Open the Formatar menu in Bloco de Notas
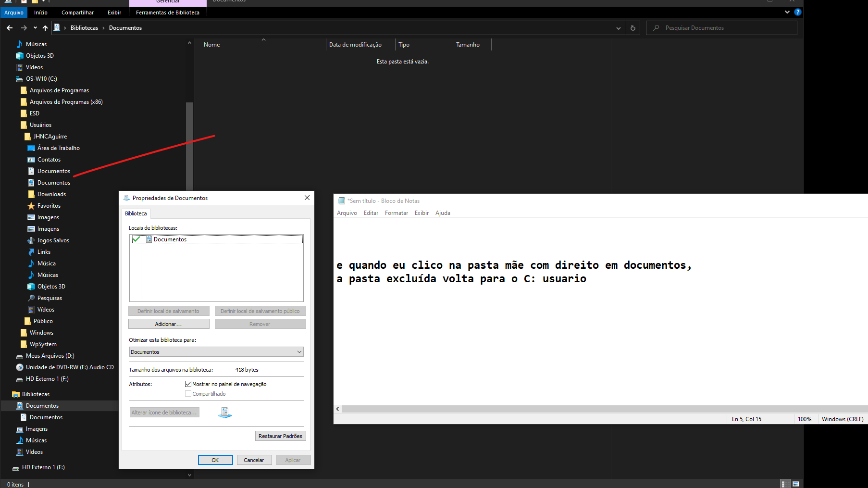 coord(397,213)
